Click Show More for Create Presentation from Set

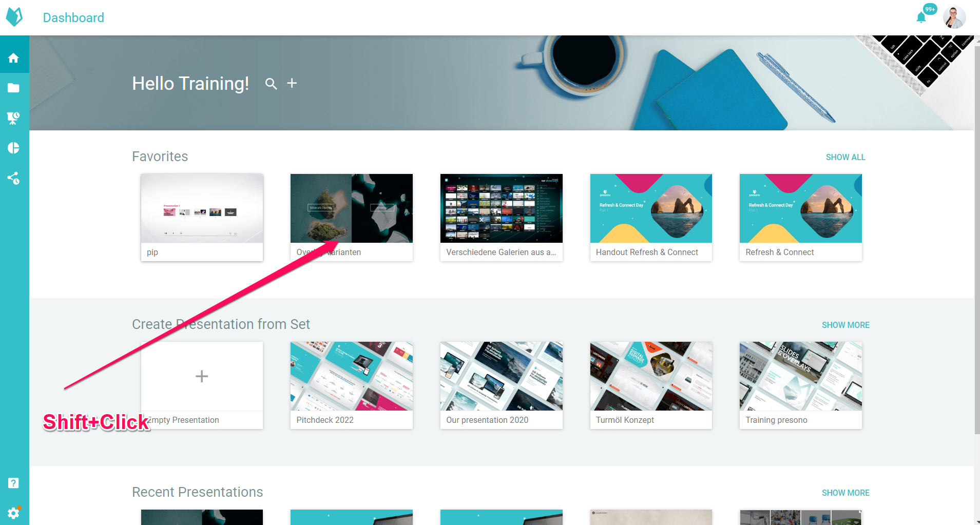coord(846,325)
